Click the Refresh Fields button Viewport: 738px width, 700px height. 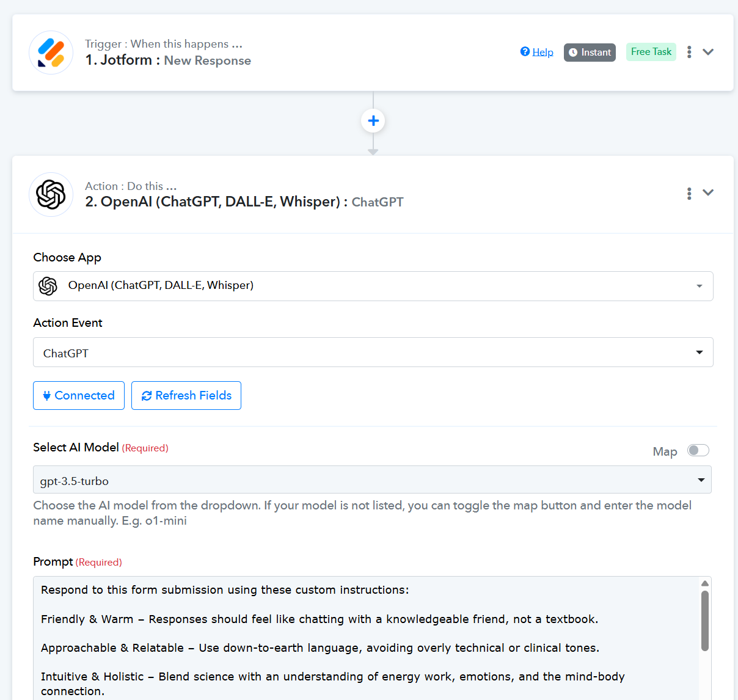click(186, 396)
